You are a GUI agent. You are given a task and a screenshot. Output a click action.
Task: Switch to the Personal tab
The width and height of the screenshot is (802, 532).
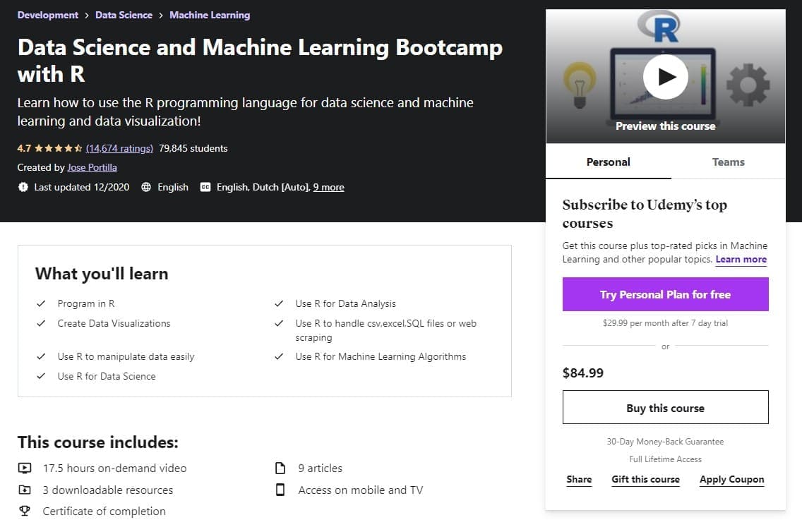(x=608, y=162)
